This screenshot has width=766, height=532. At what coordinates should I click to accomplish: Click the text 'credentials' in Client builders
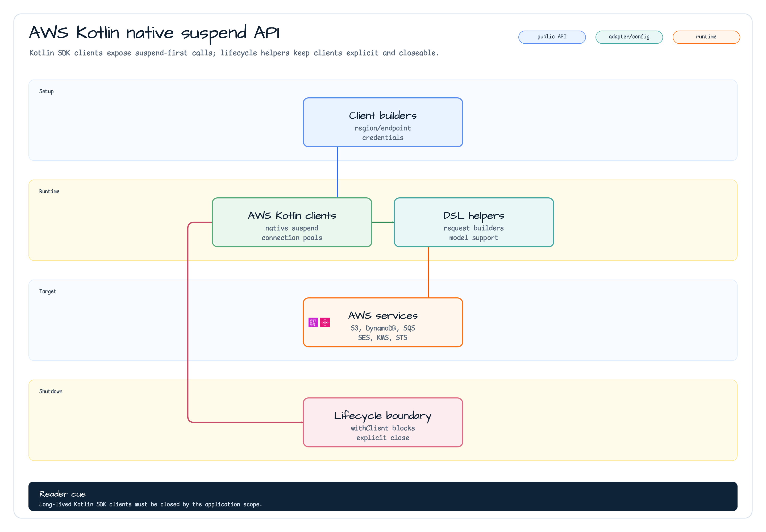pos(383,138)
